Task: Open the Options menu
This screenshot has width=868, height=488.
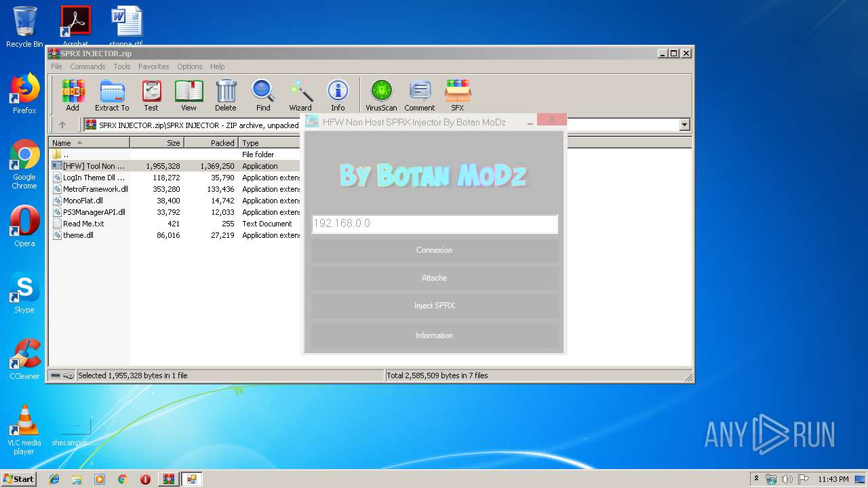Action: [190, 66]
